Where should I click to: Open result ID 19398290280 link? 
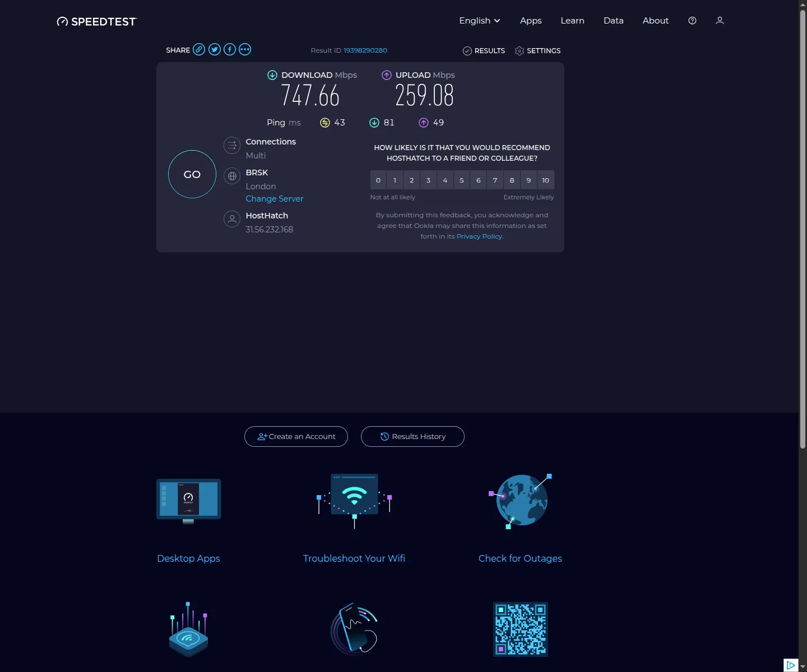pos(365,50)
